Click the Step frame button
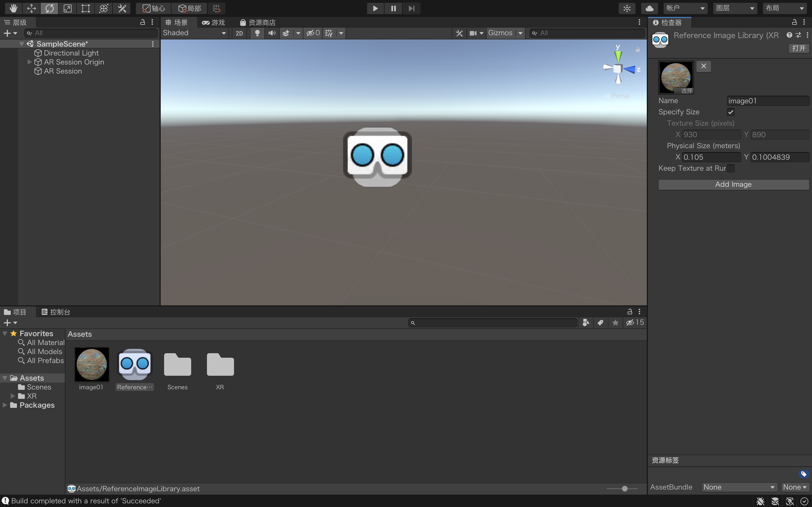The width and height of the screenshot is (812, 507). [x=411, y=8]
